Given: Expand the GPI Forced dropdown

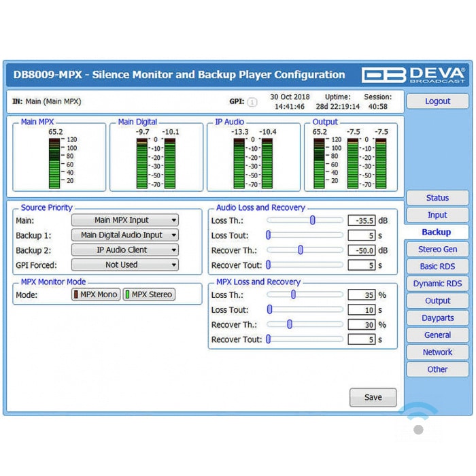Looking at the screenshot, I should (x=125, y=265).
